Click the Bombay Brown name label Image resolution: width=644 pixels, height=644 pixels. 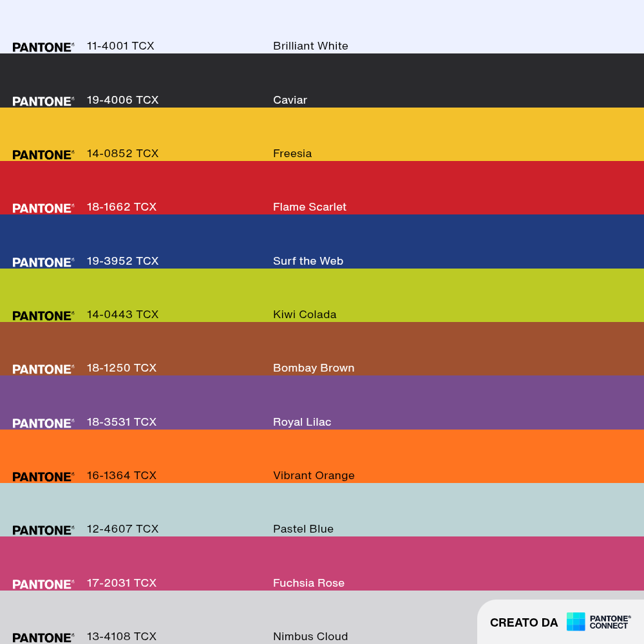pos(314,368)
